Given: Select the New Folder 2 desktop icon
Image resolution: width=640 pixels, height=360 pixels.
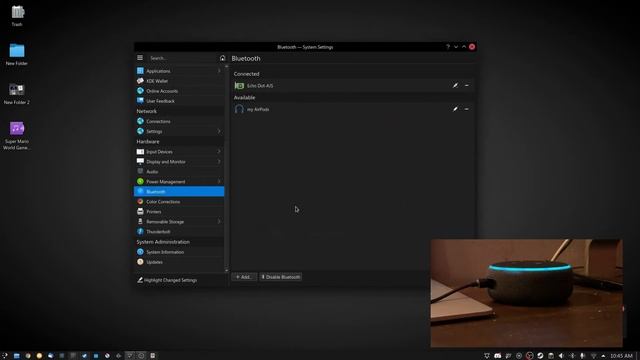Looking at the screenshot, I should pyautogui.click(x=17, y=93).
